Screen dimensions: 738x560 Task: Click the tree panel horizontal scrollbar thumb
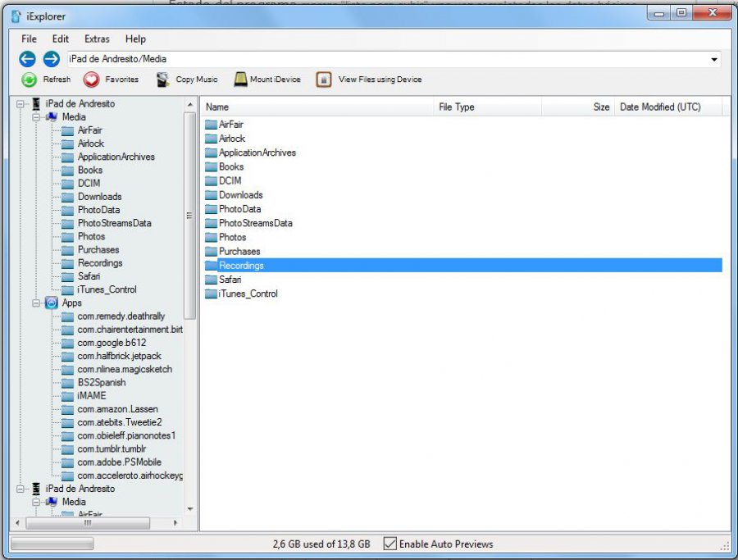coord(88,523)
